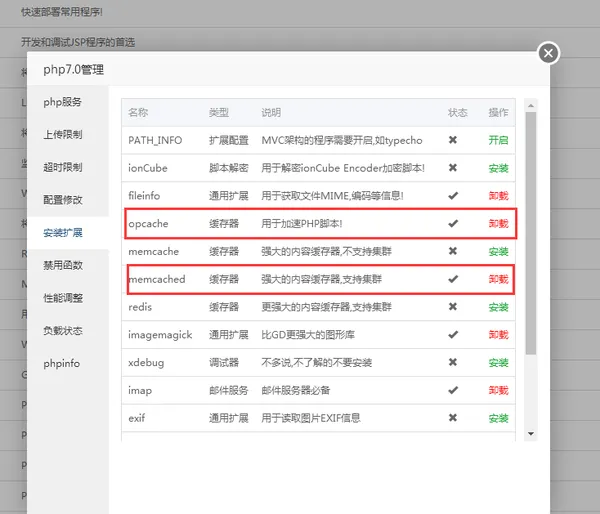This screenshot has width=600, height=514.
Task: Select the imagemagick name cell
Action: 160,335
